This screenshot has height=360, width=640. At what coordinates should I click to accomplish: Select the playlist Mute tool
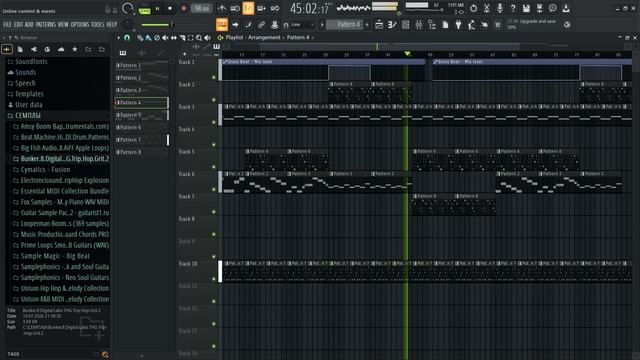pyautogui.click(x=165, y=38)
